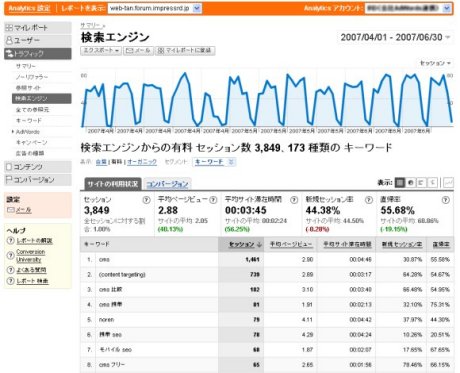Click the help icon in 直帰率 summary card
Screen dimensions: 460x373
click(445, 200)
